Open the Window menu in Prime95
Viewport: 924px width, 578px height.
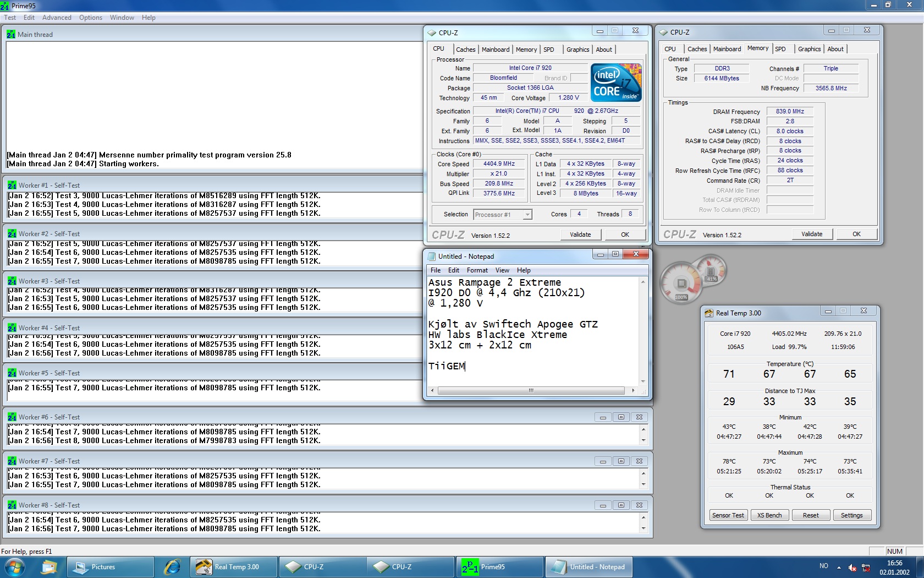click(x=122, y=18)
